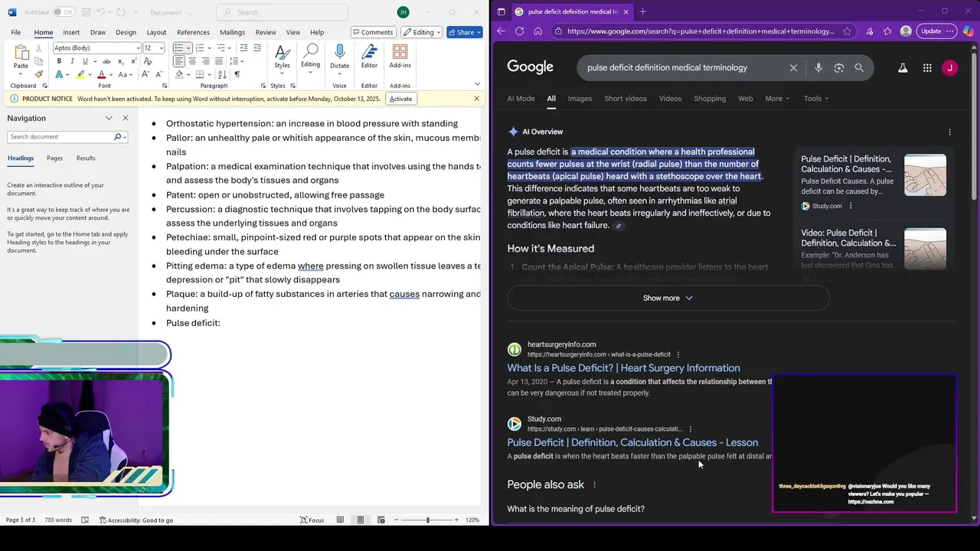Click the Word zoom slider handle

pos(428,520)
